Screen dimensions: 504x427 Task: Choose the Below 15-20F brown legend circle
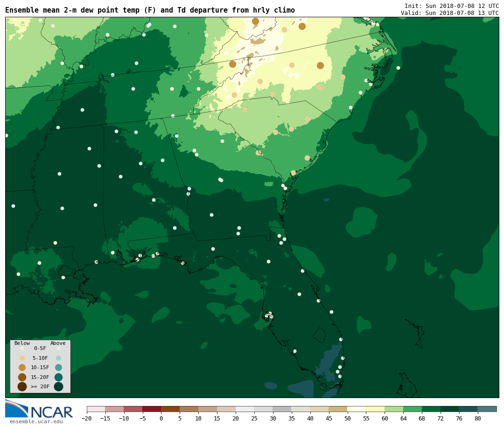click(22, 377)
